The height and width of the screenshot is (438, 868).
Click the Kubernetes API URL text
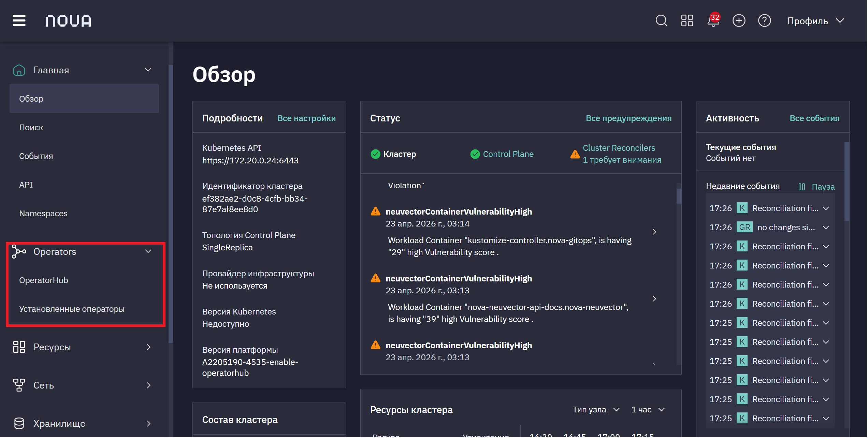[x=250, y=161]
